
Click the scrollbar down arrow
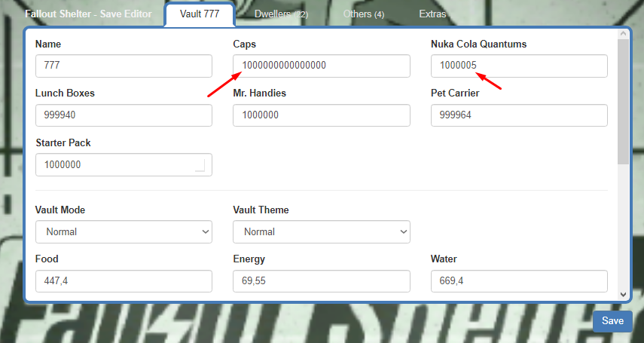click(x=623, y=294)
